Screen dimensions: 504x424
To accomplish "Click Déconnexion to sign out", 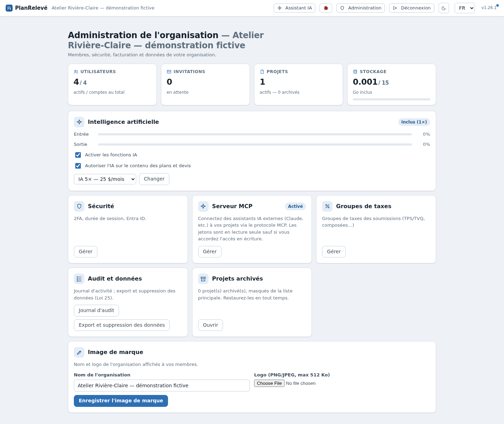I will tap(412, 8).
